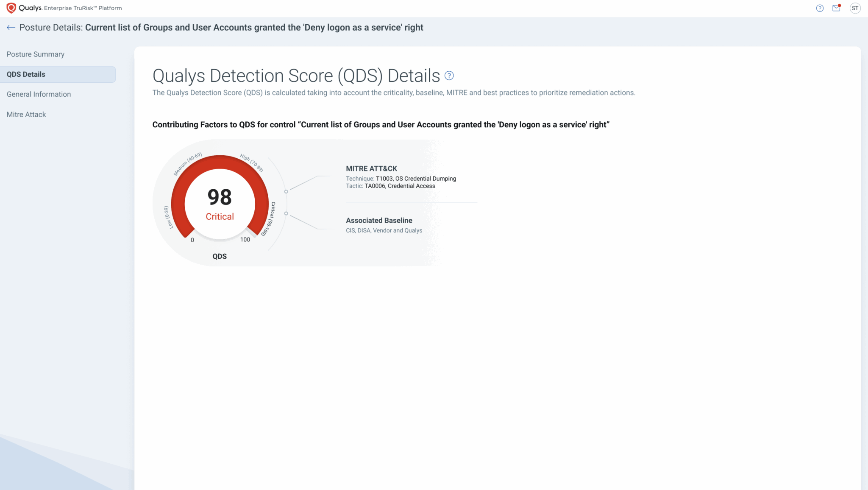The width and height of the screenshot is (868, 490).
Task: Select the 98 Critical score value
Action: pos(220,204)
